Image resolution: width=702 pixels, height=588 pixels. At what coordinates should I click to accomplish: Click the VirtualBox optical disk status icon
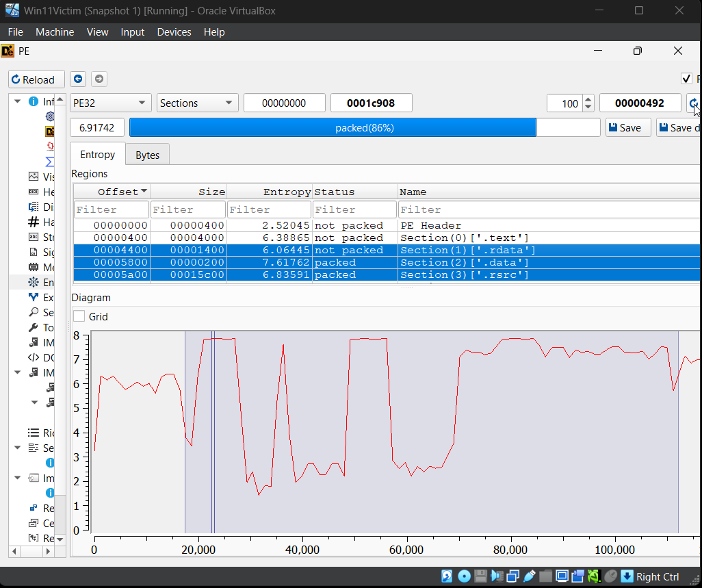(x=464, y=576)
